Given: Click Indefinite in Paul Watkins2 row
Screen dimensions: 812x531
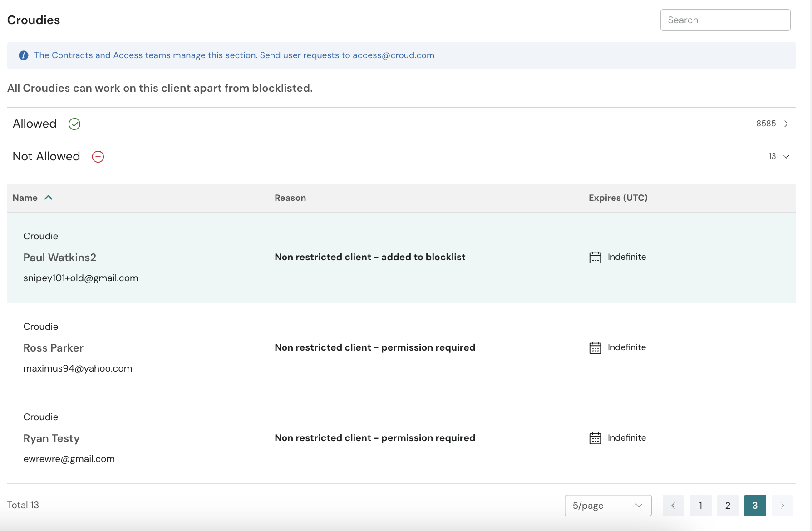Looking at the screenshot, I should (x=626, y=257).
